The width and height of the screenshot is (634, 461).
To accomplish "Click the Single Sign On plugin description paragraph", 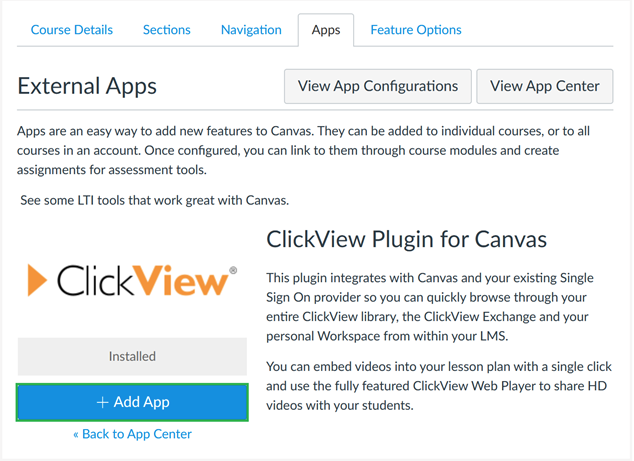I will pos(430,307).
